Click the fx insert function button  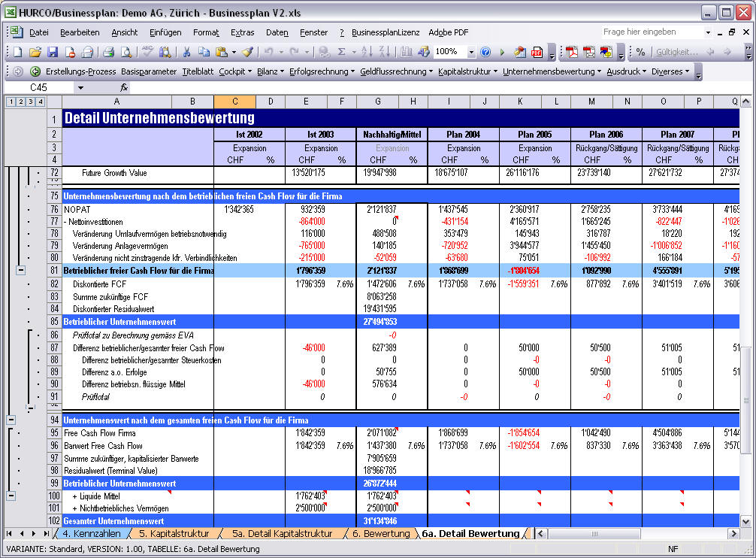click(124, 87)
